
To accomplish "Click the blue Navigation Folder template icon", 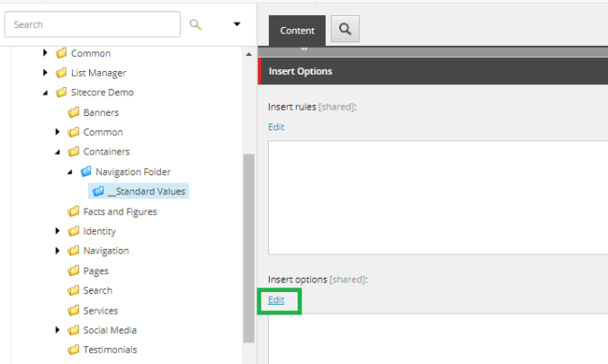I will point(85,172).
